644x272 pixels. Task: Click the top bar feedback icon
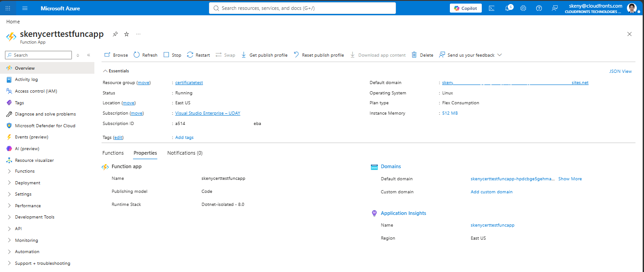[555, 8]
